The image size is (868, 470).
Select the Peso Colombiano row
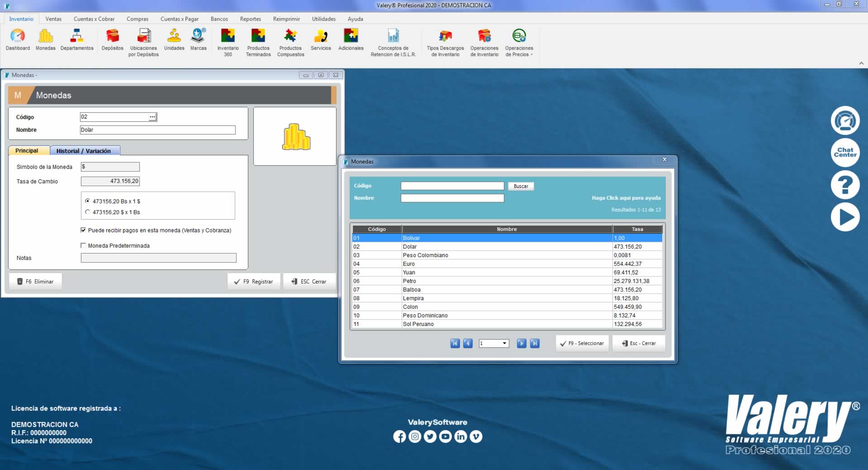(507, 255)
